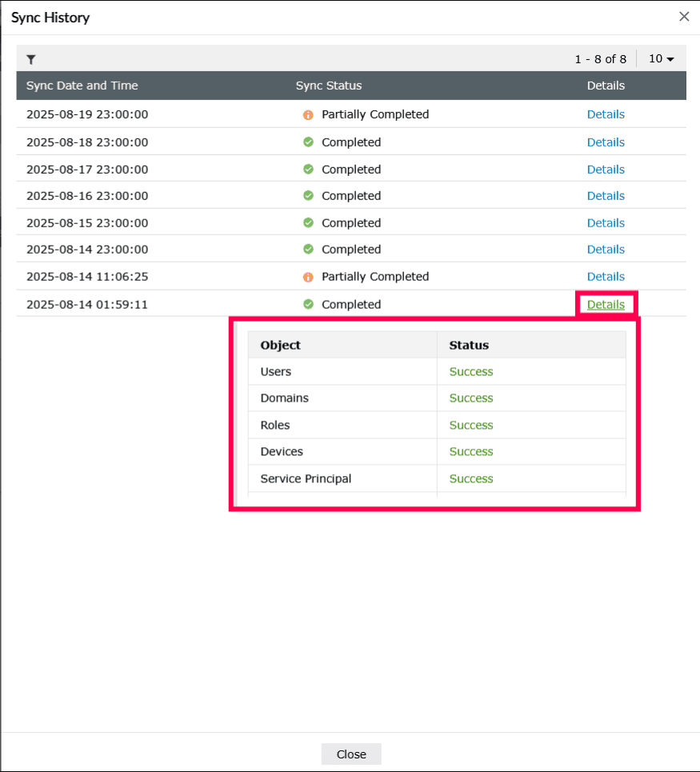This screenshot has width=700, height=772.
Task: Open Details for 2025-08-18 23:00:00 sync
Action: click(606, 142)
